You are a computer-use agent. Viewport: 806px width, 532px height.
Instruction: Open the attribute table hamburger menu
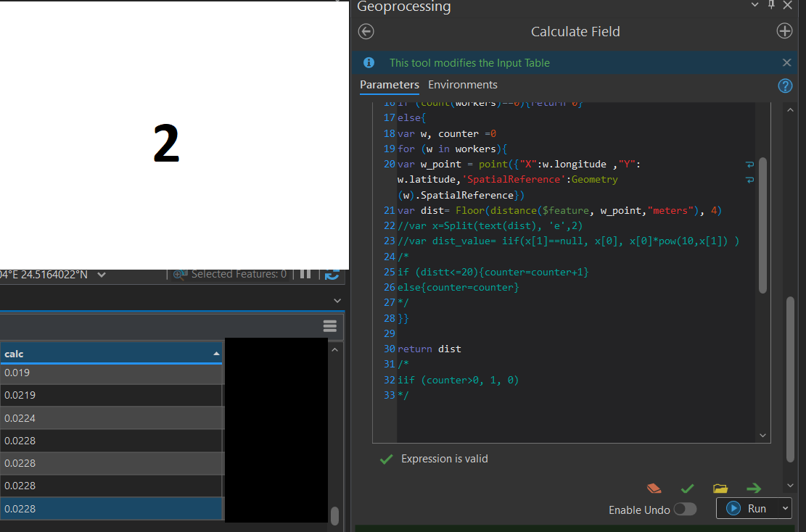pyautogui.click(x=330, y=326)
